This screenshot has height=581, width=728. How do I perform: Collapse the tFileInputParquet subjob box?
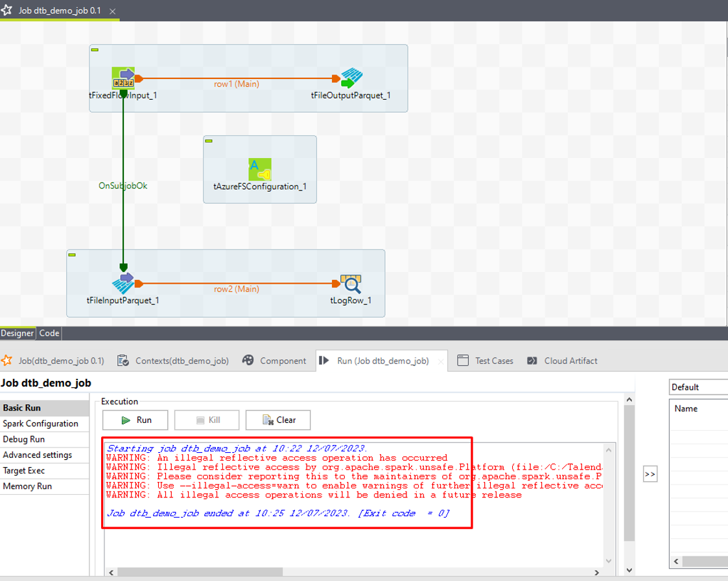(x=72, y=255)
